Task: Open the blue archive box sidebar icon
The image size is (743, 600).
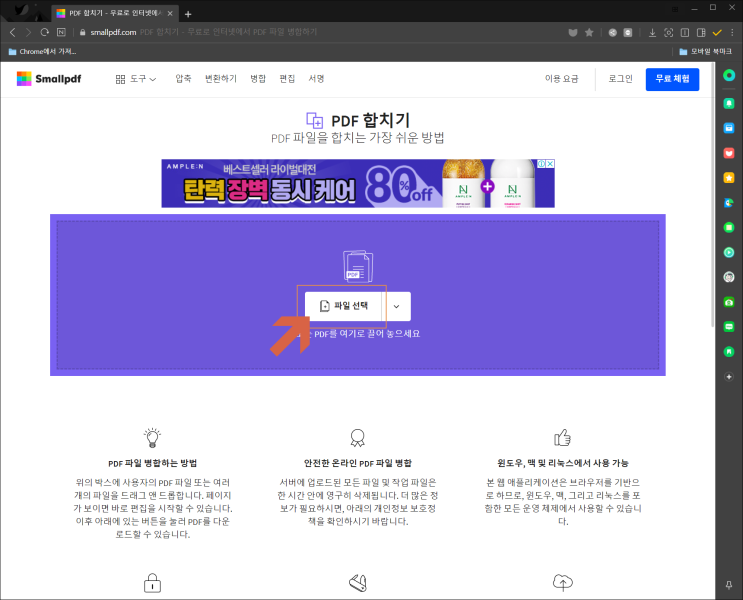Action: (x=729, y=128)
